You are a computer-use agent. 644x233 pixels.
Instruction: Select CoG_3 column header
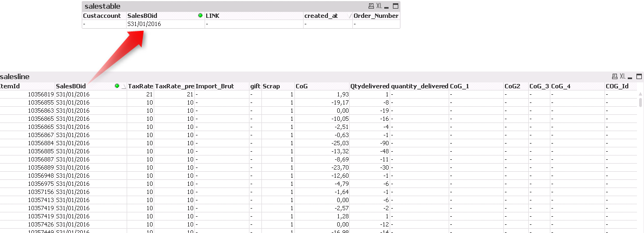tap(539, 86)
